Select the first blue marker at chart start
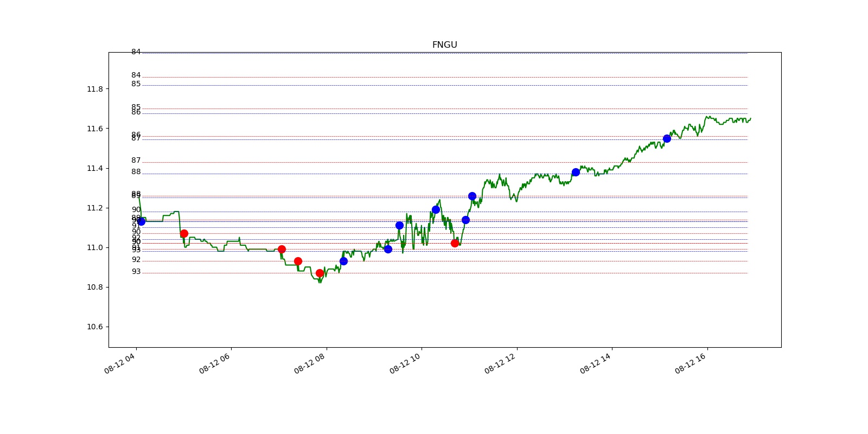 coord(141,221)
